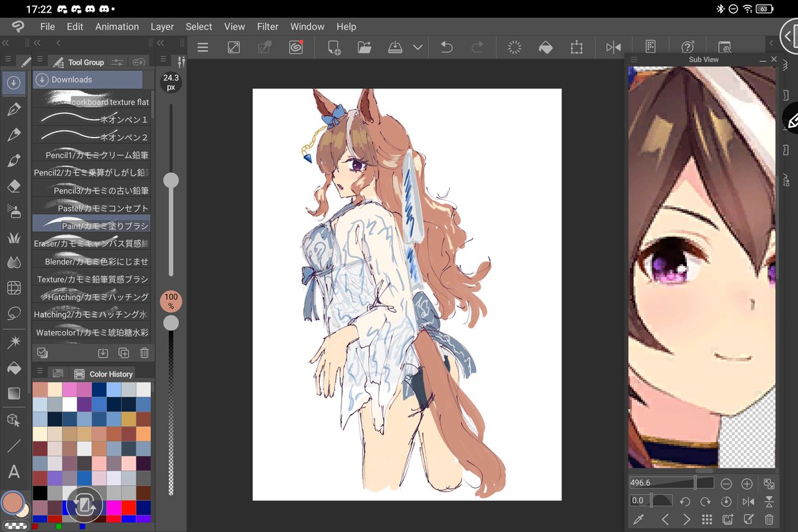Click the Open file folder icon
Screen dimensions: 798x532
364,47
